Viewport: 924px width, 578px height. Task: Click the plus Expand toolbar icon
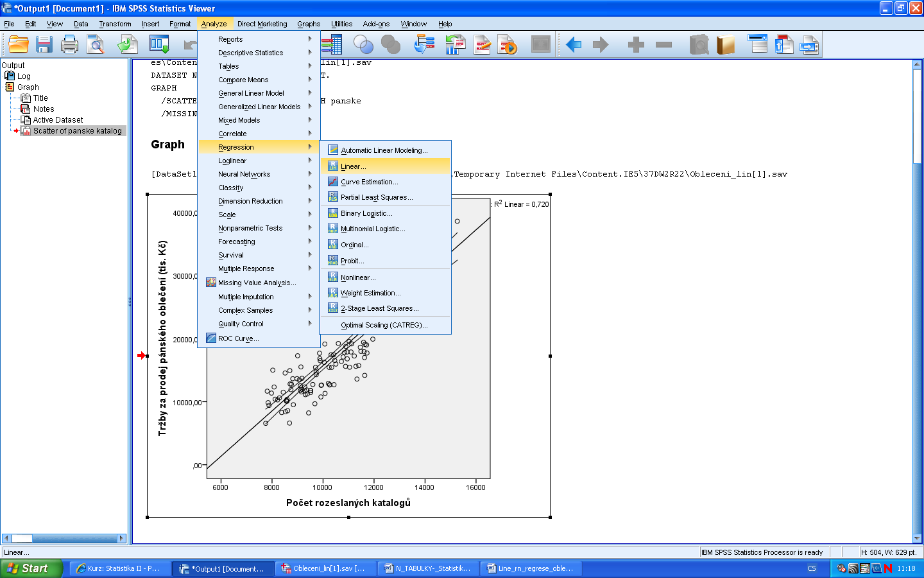tap(636, 44)
